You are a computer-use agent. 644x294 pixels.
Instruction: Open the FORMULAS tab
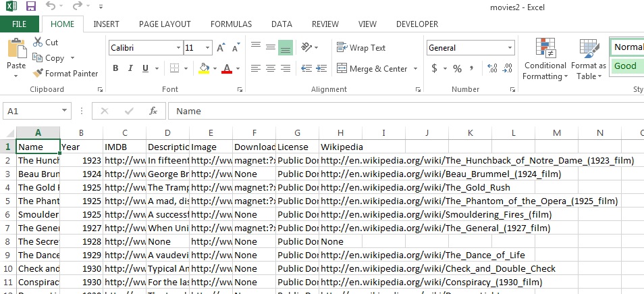pos(232,24)
